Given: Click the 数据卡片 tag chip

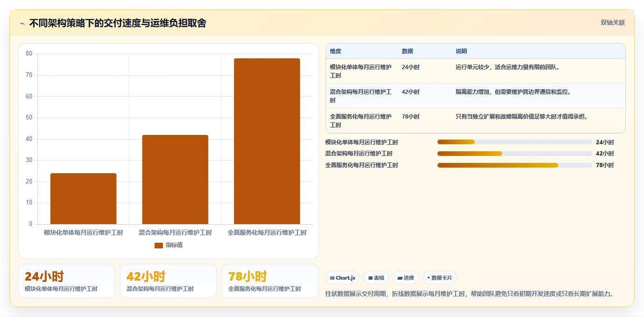Looking at the screenshot, I should (x=439, y=278).
